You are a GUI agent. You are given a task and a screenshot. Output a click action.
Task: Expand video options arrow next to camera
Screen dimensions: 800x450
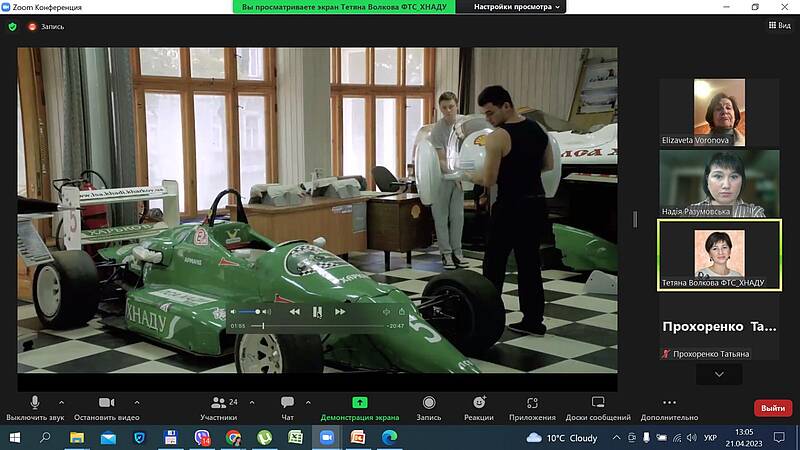(137, 403)
